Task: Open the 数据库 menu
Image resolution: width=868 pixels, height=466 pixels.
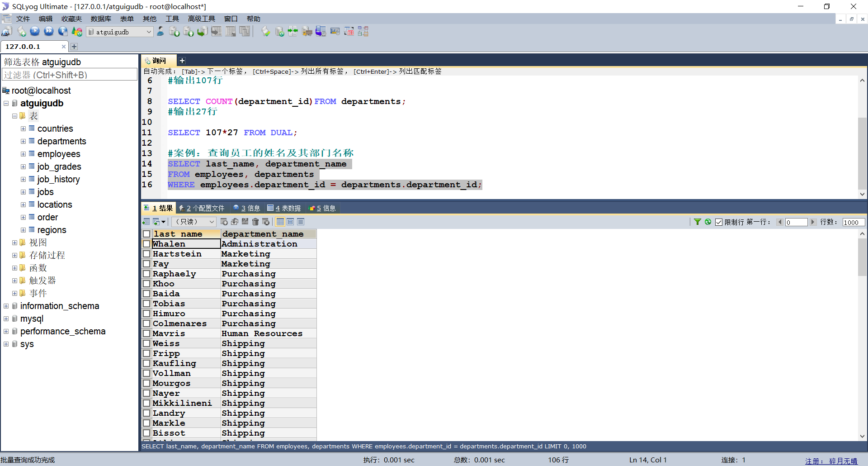Action: pos(100,19)
